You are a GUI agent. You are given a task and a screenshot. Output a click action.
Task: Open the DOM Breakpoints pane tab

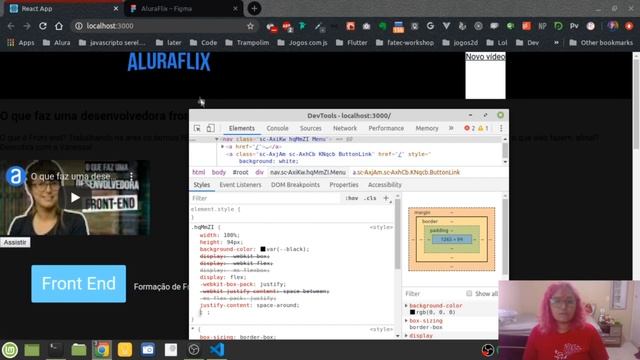point(295,185)
